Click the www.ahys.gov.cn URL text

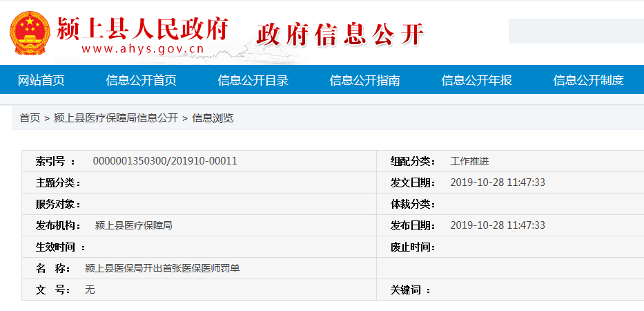point(142,49)
